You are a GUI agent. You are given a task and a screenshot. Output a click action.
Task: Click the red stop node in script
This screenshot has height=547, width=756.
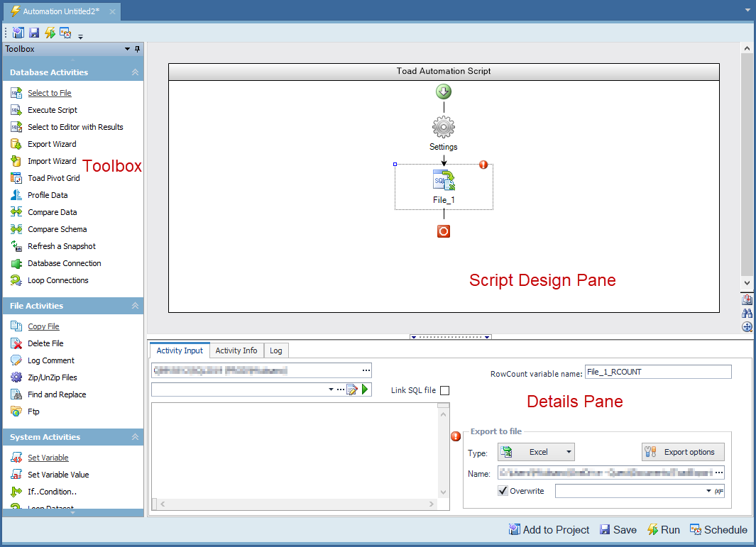pos(444,231)
